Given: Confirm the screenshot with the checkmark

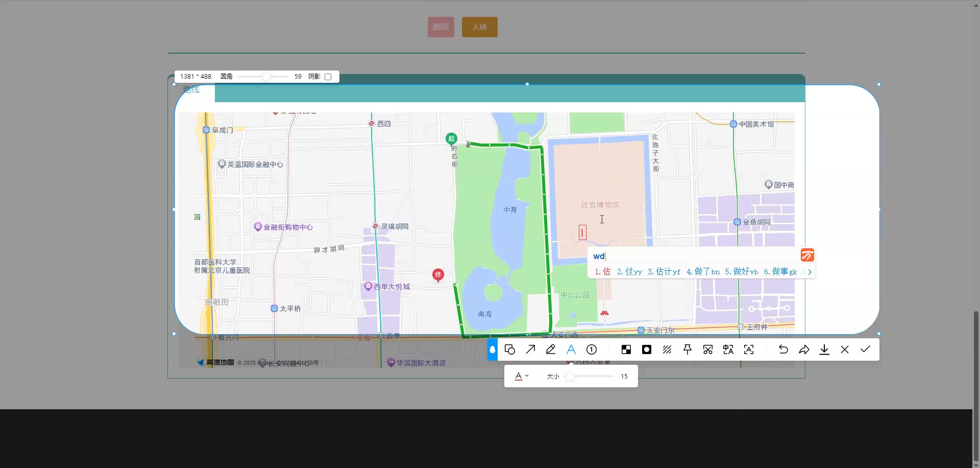Looking at the screenshot, I should pos(865,349).
